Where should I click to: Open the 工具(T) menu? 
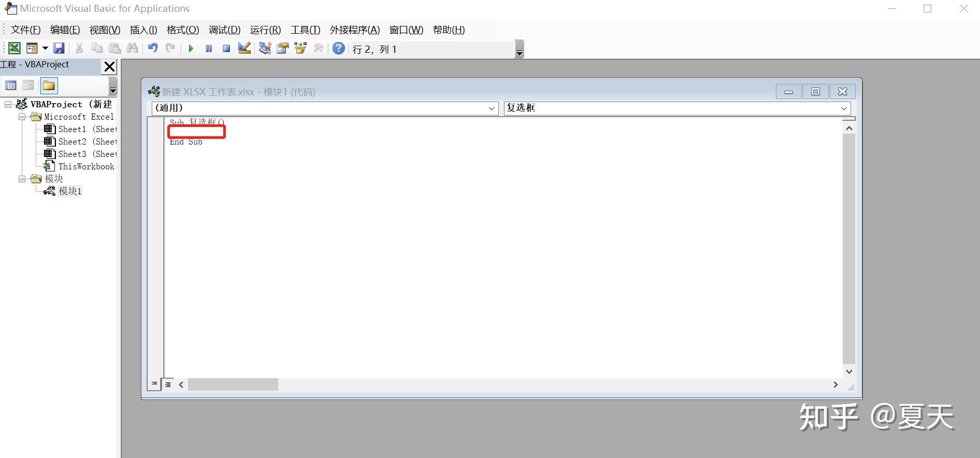[305, 30]
